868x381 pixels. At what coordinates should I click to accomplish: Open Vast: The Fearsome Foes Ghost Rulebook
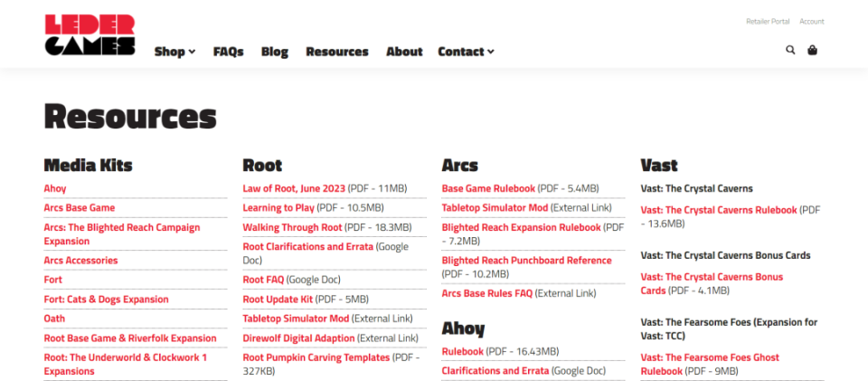click(x=710, y=365)
